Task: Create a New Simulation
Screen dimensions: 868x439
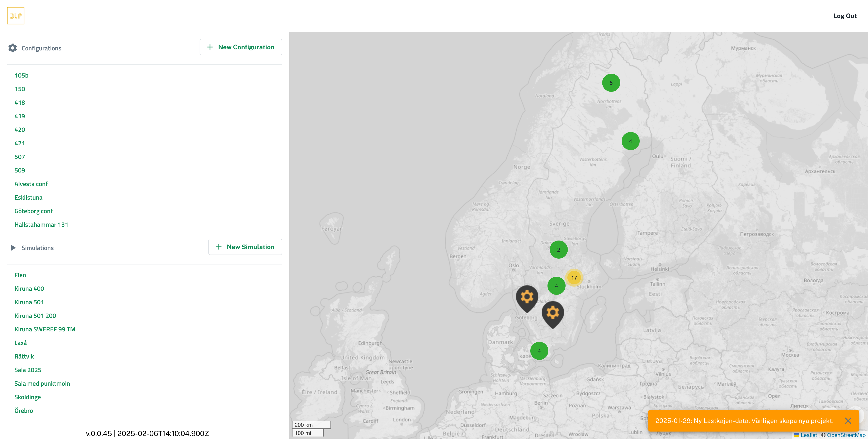Action: (245, 247)
